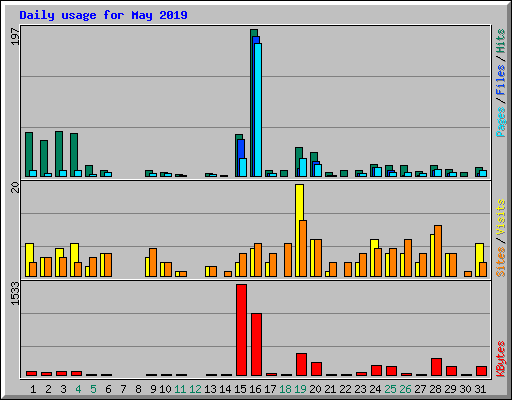Click the cyan 'Pages' legend label
Viewport: 512px width, 400px height.
tap(500, 122)
